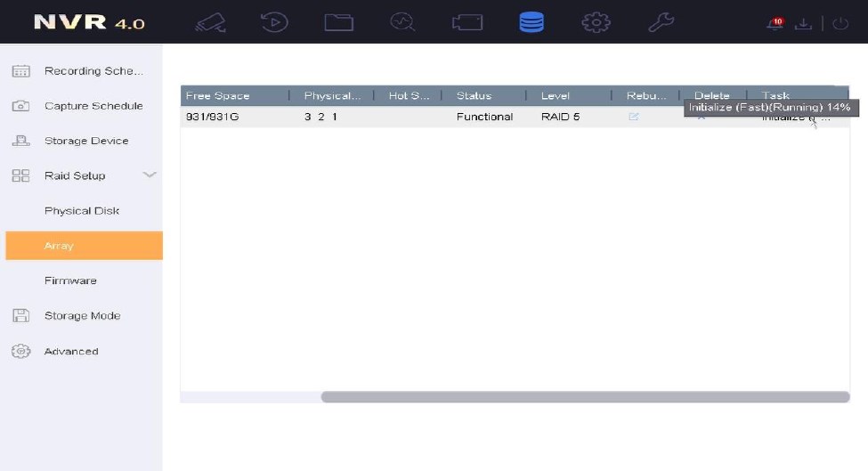
Task: View alarm notifications bell icon
Action: click(775, 24)
